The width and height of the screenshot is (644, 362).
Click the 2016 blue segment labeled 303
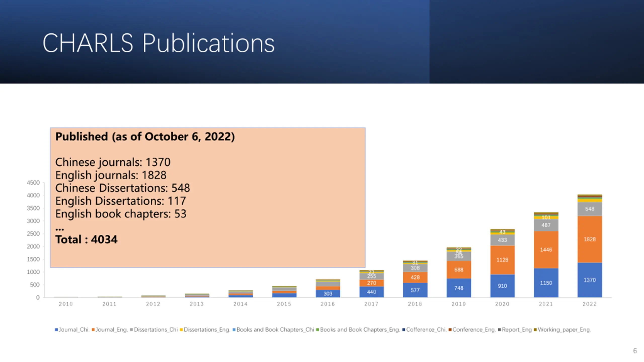[328, 294]
